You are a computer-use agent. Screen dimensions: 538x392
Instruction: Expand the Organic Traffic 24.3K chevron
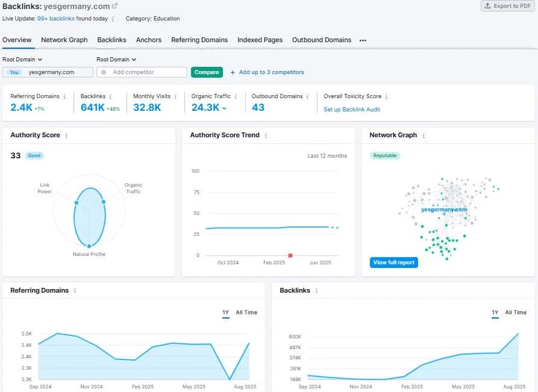(x=224, y=108)
